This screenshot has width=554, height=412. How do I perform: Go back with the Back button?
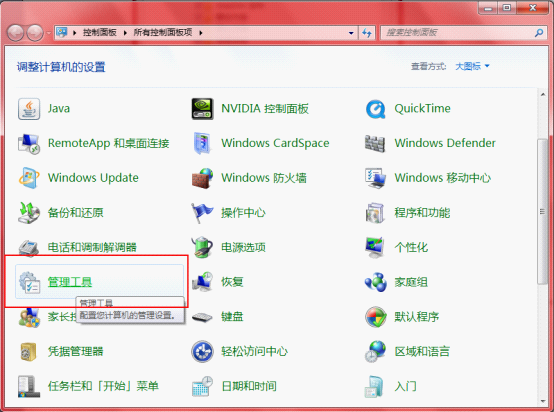[x=16, y=33]
